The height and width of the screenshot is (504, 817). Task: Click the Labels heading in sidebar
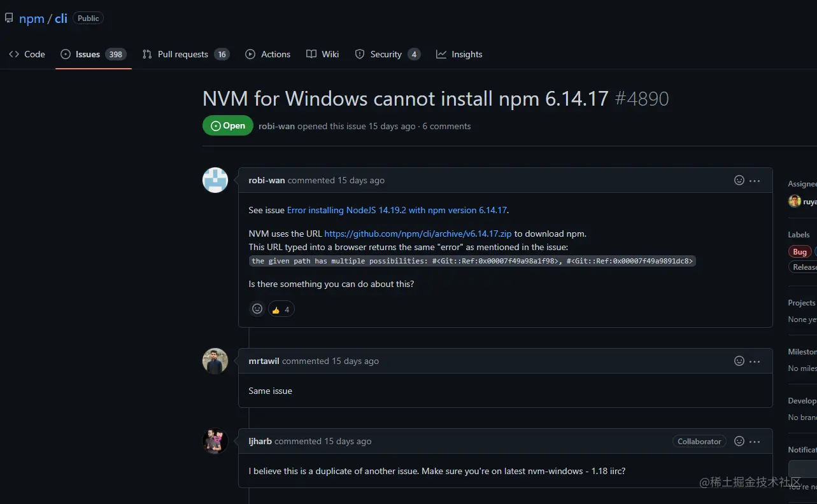tap(799, 234)
